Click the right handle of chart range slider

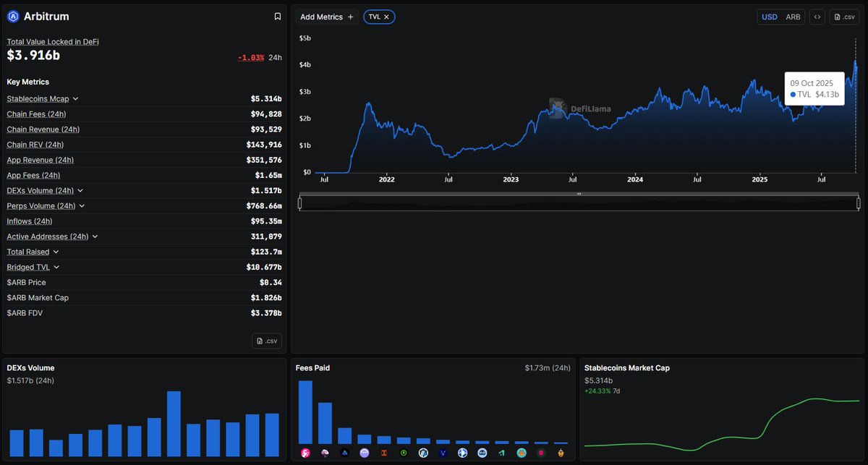pos(859,203)
